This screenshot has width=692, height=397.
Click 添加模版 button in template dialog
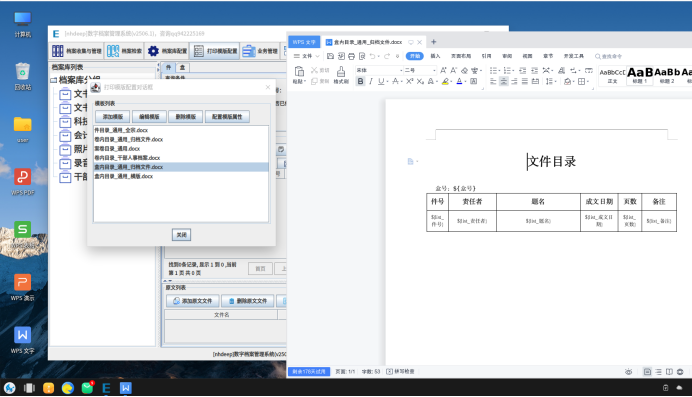coord(113,117)
